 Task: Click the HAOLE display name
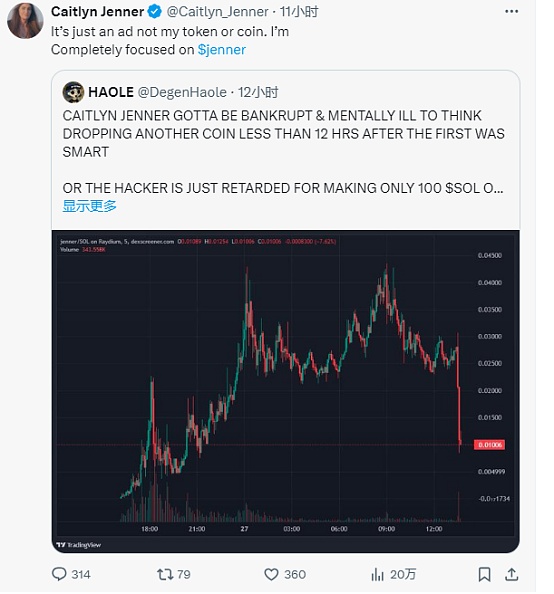[111, 92]
